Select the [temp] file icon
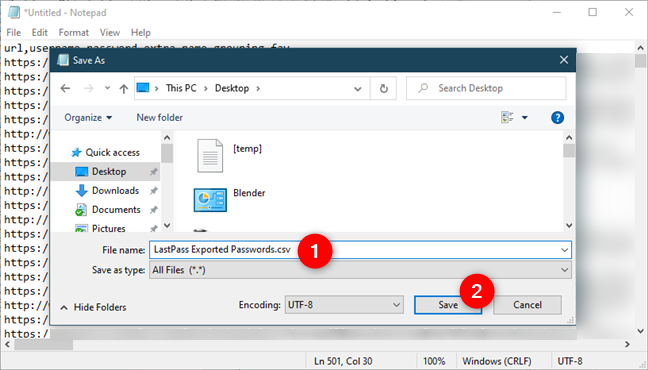648x370 pixels. pos(210,156)
